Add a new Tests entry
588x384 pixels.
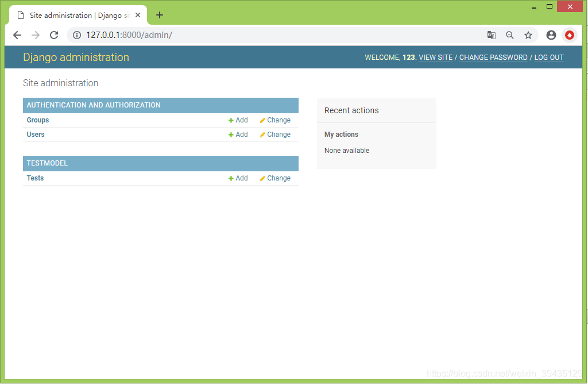(x=238, y=178)
